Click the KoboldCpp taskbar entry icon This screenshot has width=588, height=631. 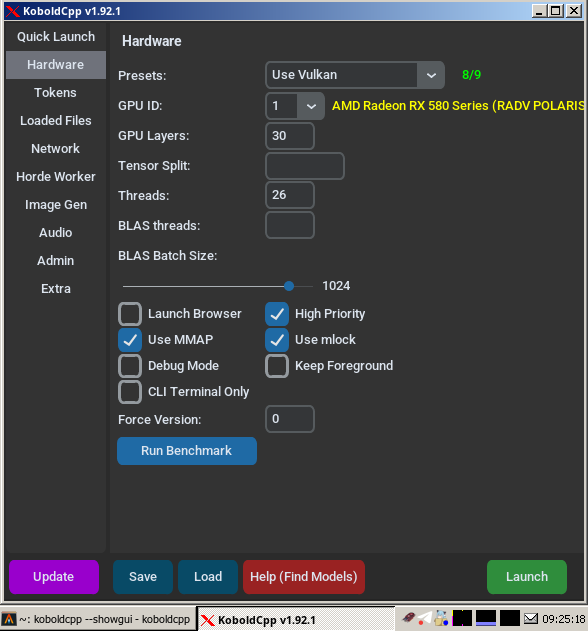pos(208,620)
